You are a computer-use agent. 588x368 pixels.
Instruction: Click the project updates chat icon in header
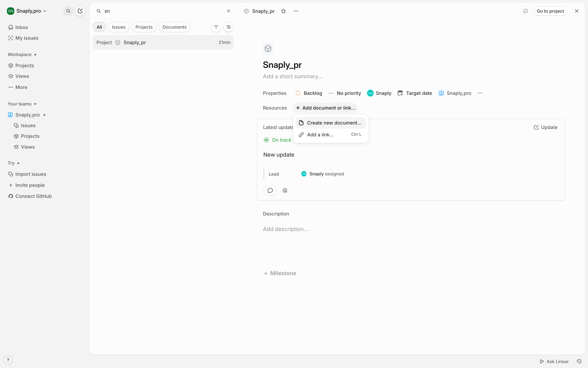click(x=525, y=11)
